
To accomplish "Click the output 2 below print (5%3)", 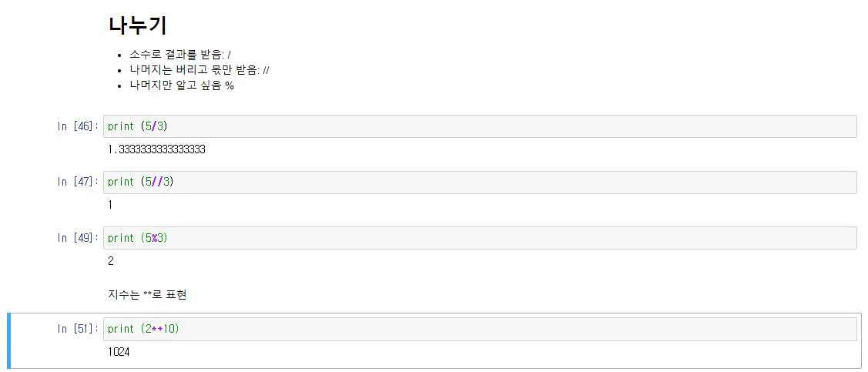I will tap(111, 261).
